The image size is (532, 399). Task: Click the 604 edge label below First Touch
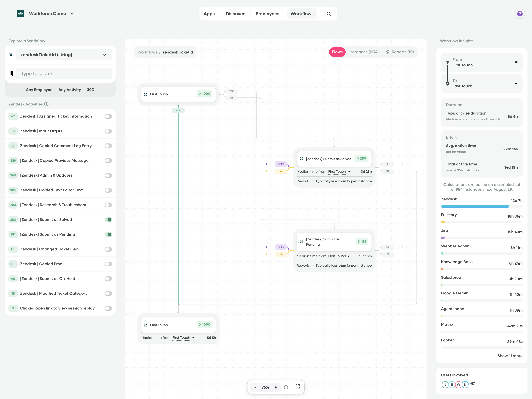tap(178, 110)
